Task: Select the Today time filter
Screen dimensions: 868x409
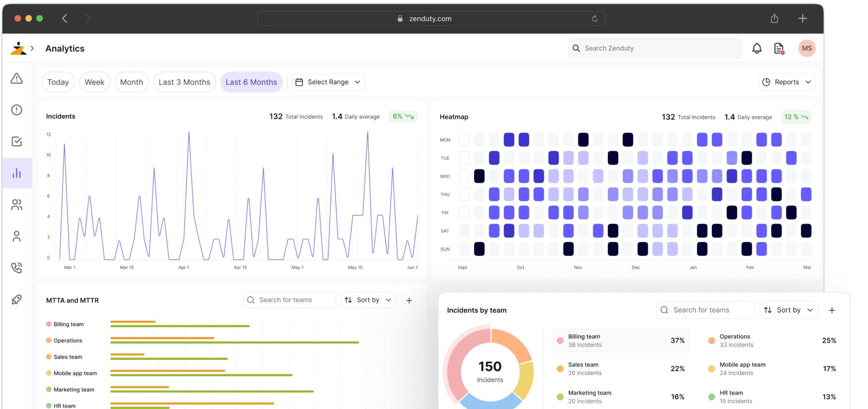Action: pyautogui.click(x=58, y=82)
